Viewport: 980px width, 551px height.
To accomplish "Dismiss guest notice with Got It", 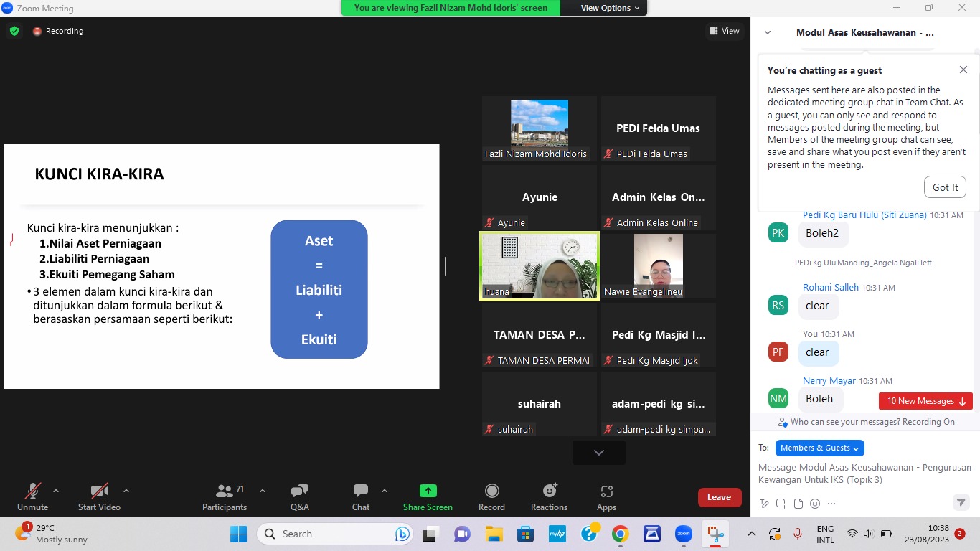I will (945, 187).
